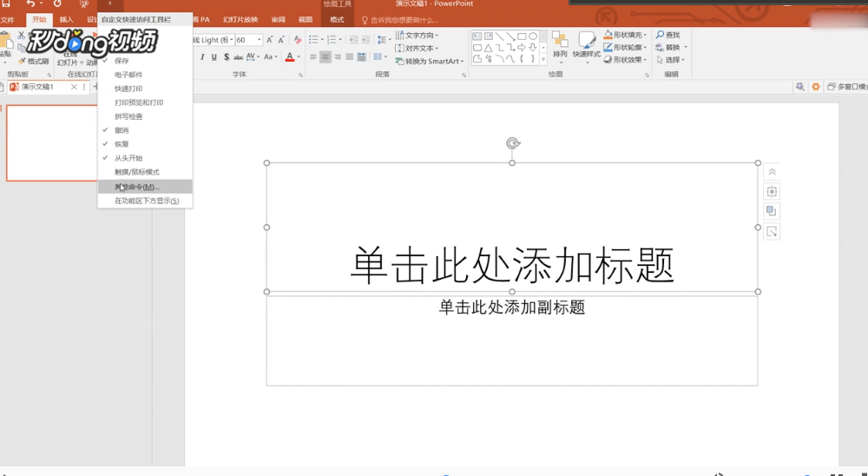Select the oval shape
Viewport: 868px width, 476px height.
[x=533, y=36]
